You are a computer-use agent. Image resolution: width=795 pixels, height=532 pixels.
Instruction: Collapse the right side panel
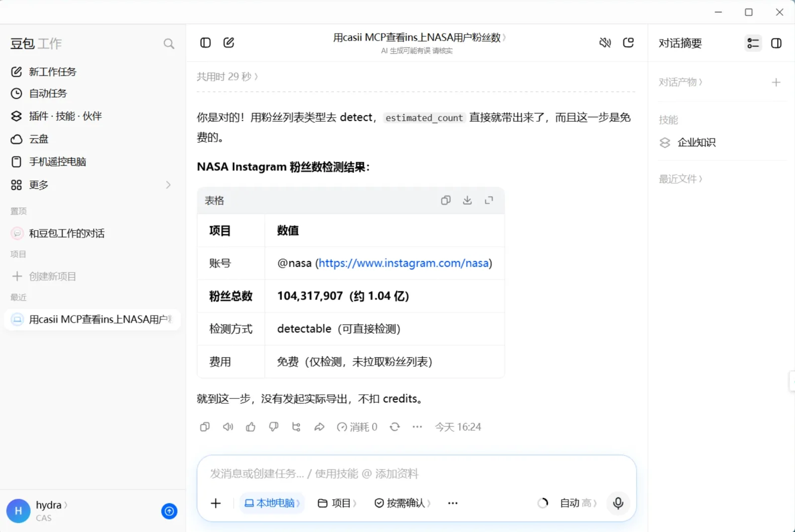point(776,43)
